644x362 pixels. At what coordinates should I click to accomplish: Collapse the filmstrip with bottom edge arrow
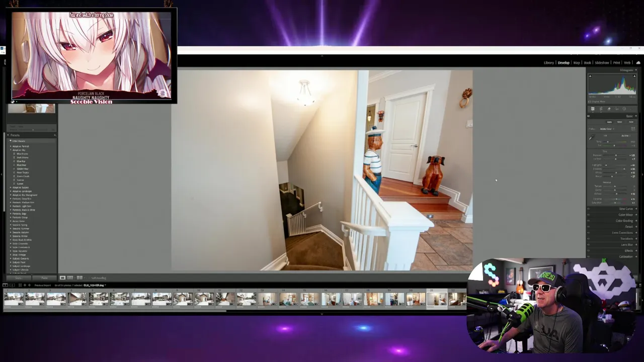[322, 314]
